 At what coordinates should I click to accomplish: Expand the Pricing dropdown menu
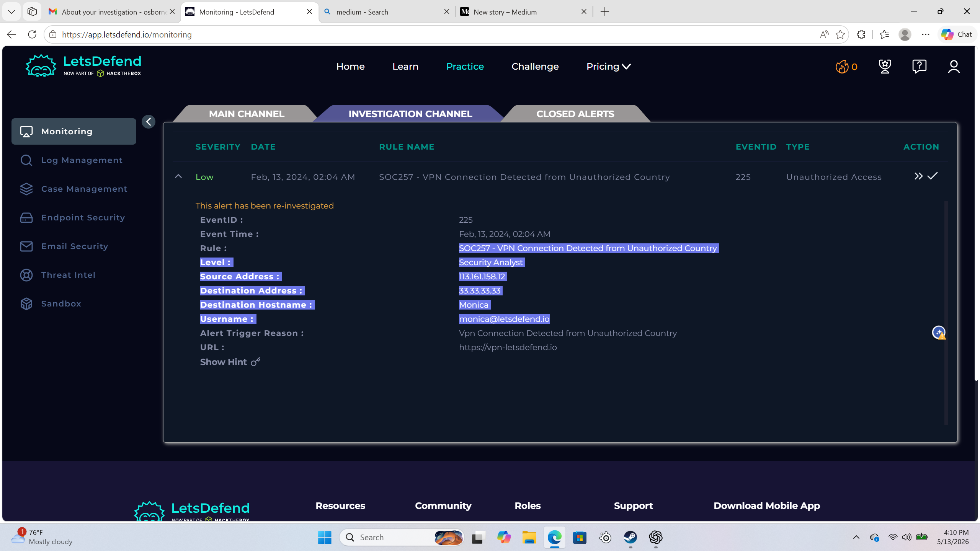[x=609, y=67]
